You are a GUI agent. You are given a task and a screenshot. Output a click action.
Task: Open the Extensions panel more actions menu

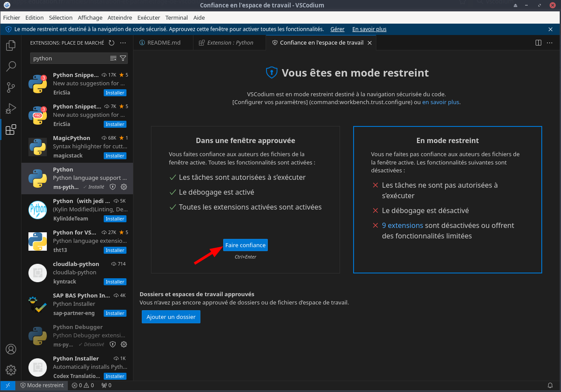point(123,43)
